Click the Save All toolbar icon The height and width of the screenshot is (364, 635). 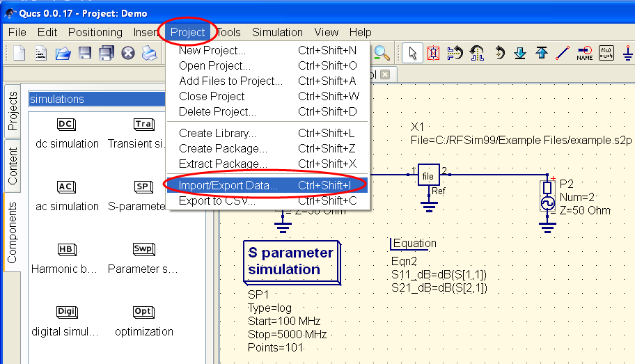tap(107, 53)
